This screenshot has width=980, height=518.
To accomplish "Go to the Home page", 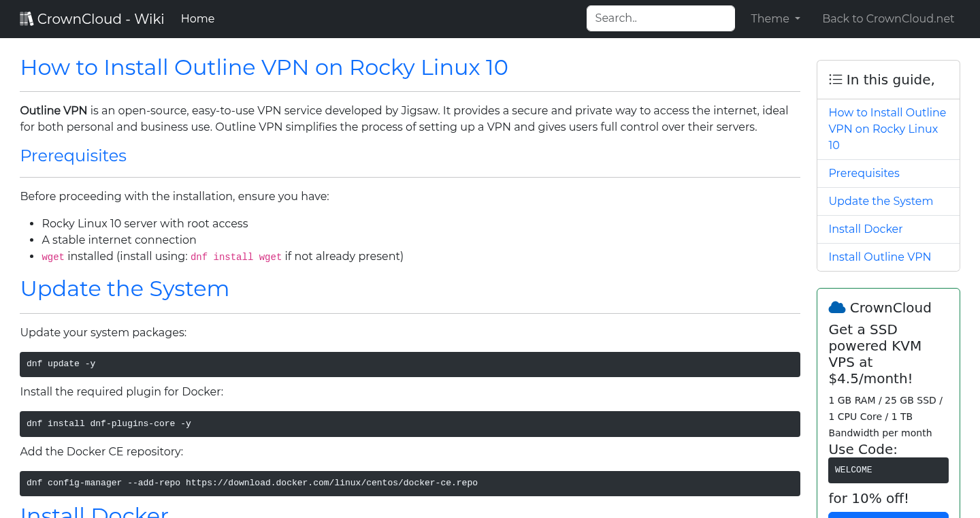I will point(197,18).
